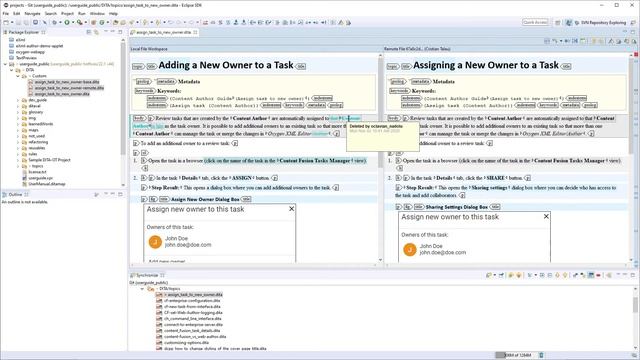Click the Remote File pane header
The image size is (640, 360).
[x=417, y=49]
